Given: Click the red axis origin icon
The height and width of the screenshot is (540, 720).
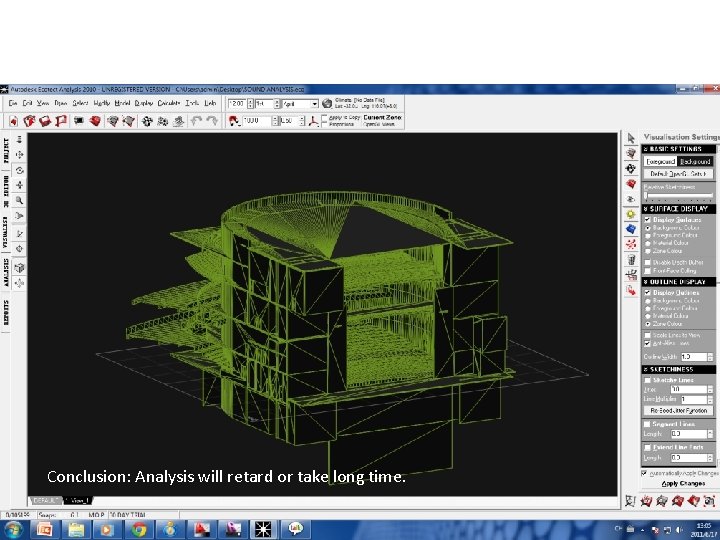Looking at the screenshot, I should [313, 121].
